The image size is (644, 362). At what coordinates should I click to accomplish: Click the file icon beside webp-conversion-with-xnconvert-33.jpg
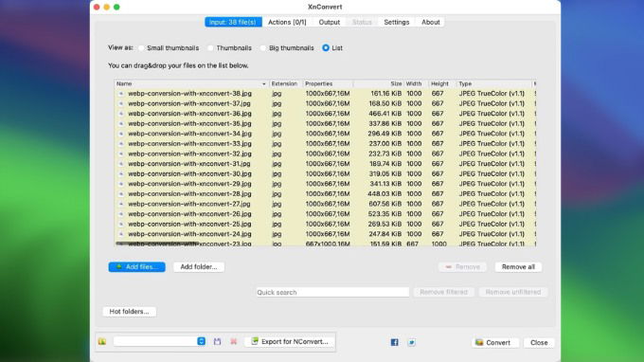(x=121, y=144)
